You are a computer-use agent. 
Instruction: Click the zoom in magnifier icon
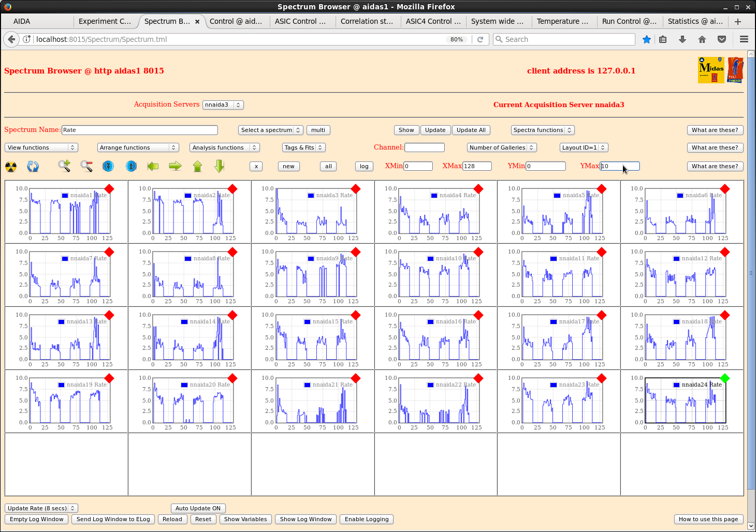coord(64,166)
